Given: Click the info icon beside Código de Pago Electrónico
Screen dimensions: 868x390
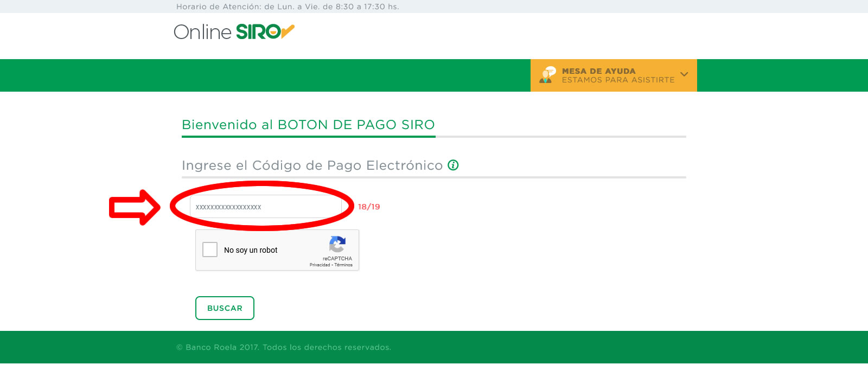Looking at the screenshot, I should pyautogui.click(x=453, y=165).
